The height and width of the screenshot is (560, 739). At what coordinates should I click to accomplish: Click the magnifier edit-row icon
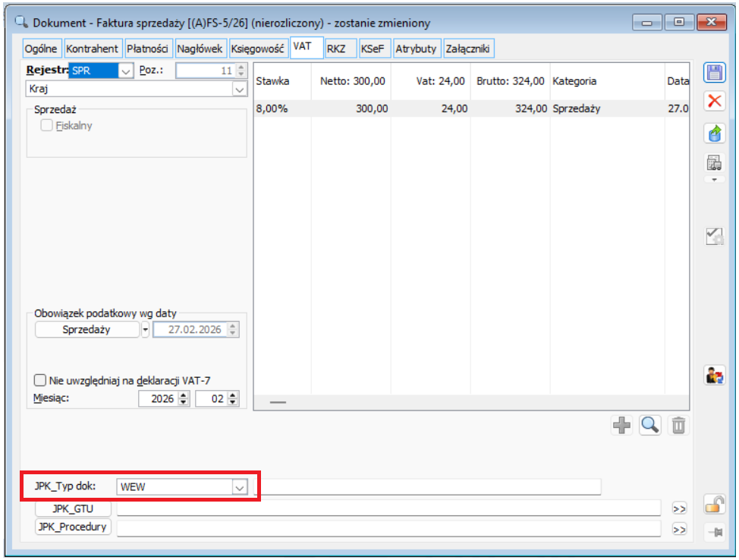(x=649, y=426)
